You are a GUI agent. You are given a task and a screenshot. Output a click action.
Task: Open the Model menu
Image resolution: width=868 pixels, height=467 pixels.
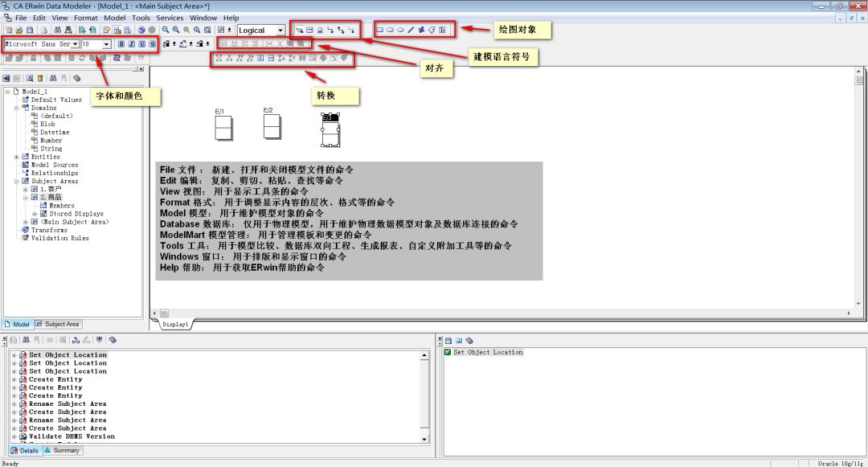(115, 18)
